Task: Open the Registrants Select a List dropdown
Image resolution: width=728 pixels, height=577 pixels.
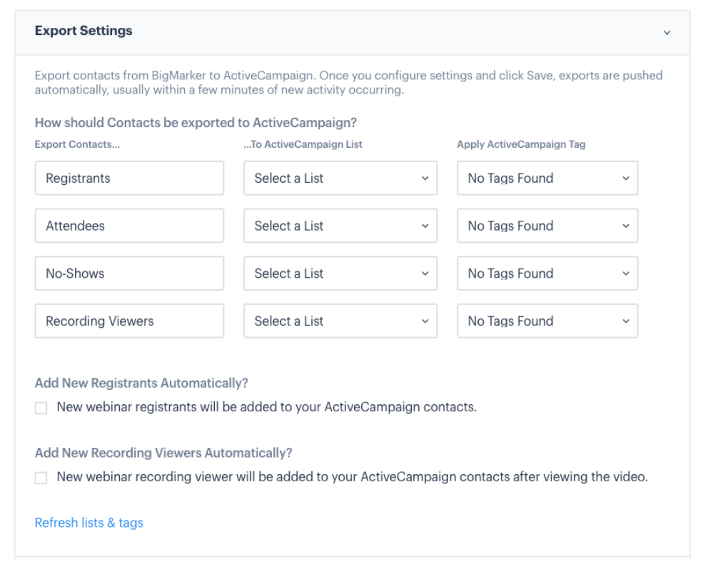Action: [x=340, y=178]
